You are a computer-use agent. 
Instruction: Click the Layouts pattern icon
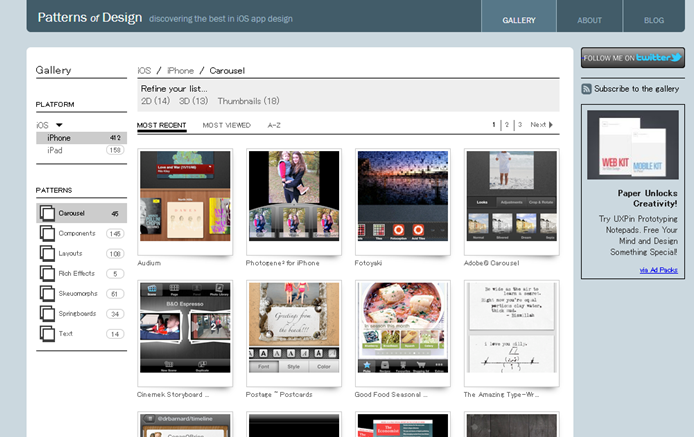tap(47, 253)
